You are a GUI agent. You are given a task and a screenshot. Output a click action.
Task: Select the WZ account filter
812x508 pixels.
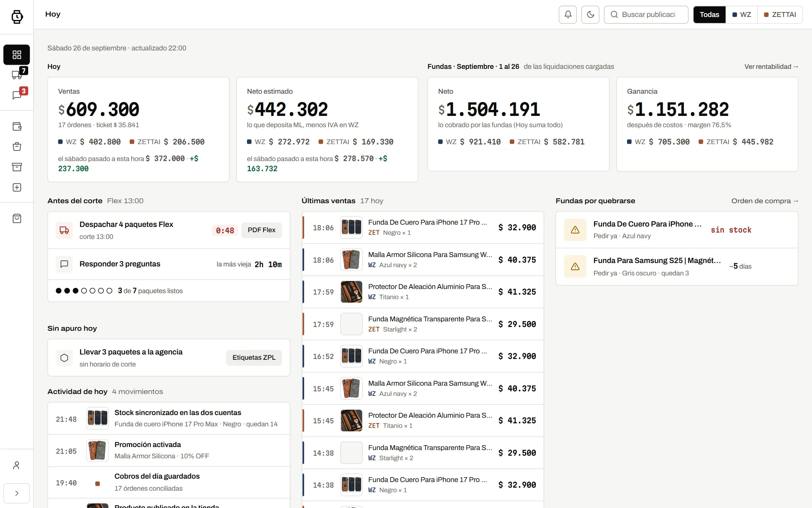(x=742, y=15)
